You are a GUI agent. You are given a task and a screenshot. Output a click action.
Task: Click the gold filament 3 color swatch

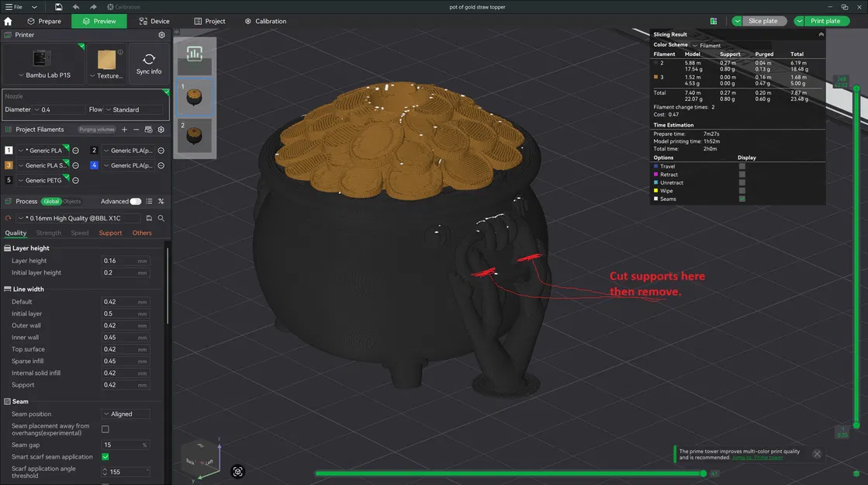[9, 165]
